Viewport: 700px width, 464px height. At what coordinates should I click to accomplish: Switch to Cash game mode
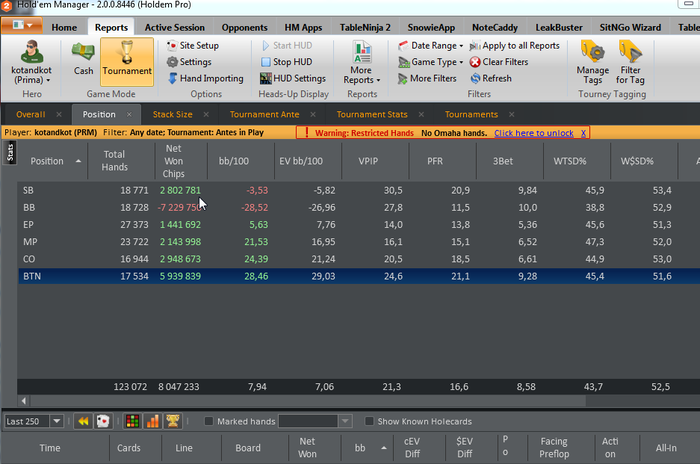tap(83, 59)
